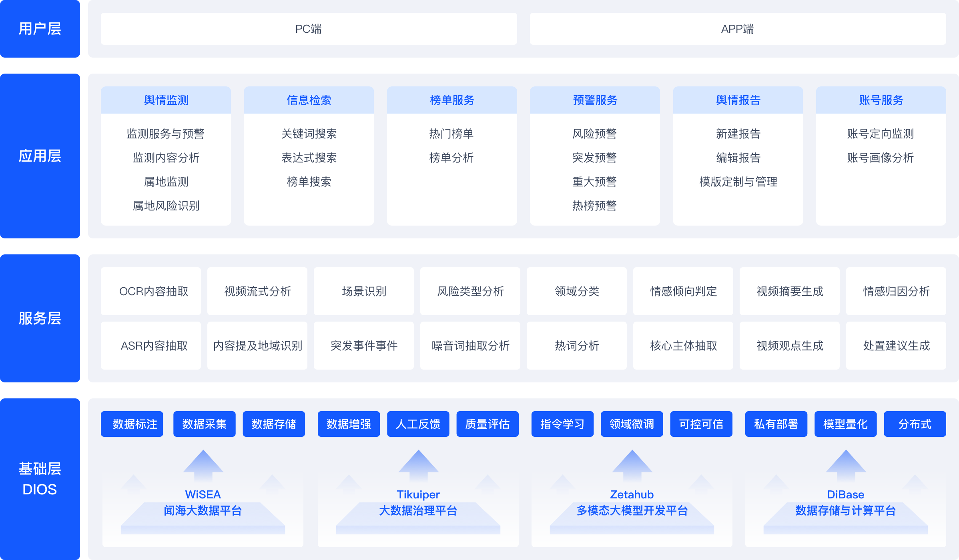Open the WiSEA 闻海大数据平台 label

click(x=203, y=503)
